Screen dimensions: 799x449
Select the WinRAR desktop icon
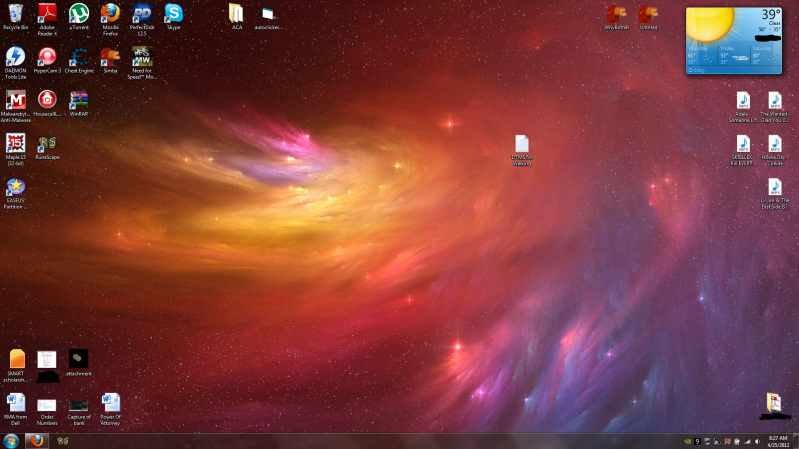tap(79, 100)
